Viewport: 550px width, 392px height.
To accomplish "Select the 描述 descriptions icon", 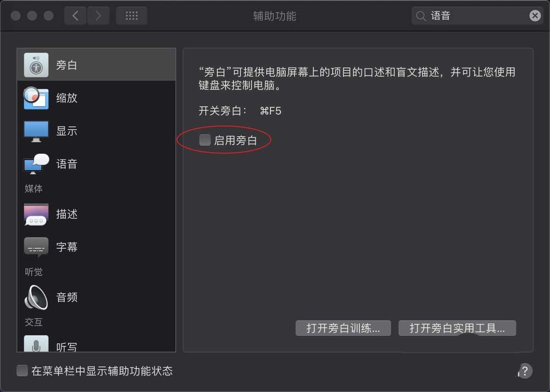I will tap(36, 214).
